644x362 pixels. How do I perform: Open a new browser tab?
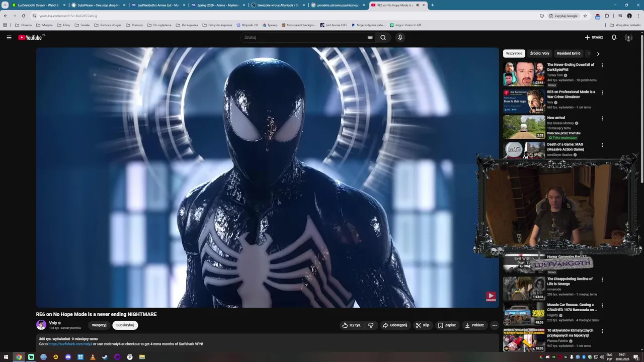pyautogui.click(x=432, y=5)
